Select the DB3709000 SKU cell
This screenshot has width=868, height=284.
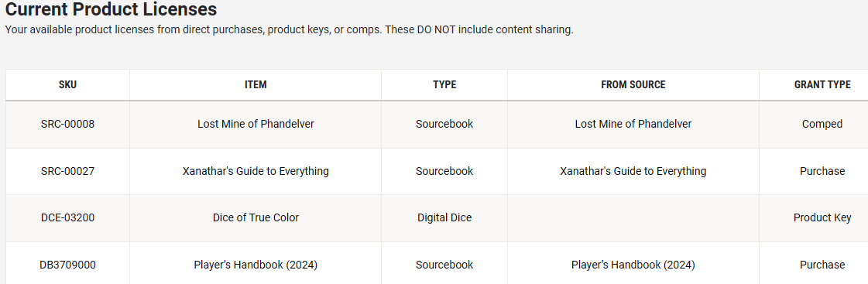pos(67,265)
